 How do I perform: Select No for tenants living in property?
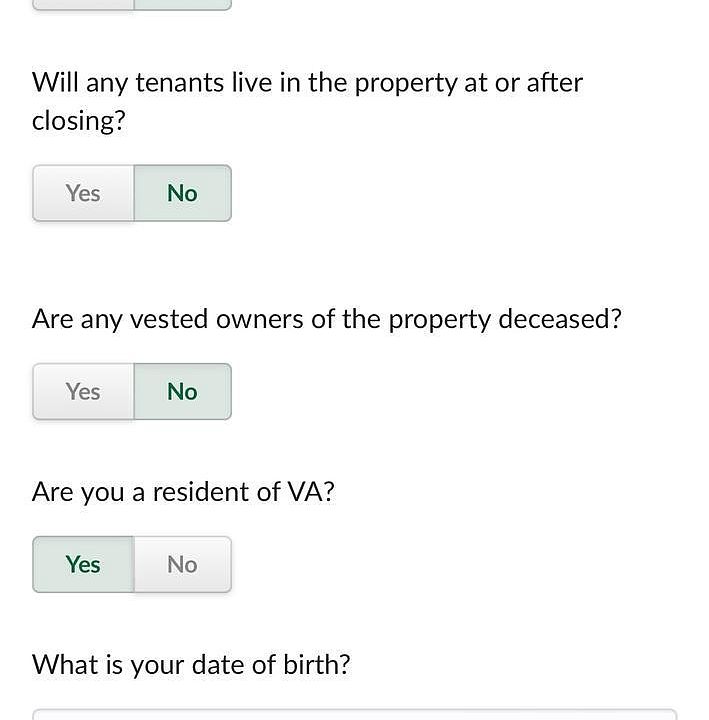[x=182, y=193]
